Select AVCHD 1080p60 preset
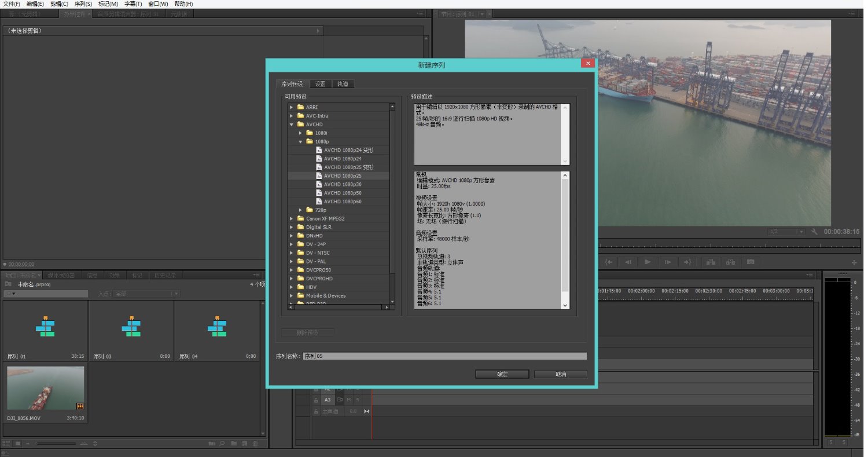The image size is (868, 457). pos(343,202)
